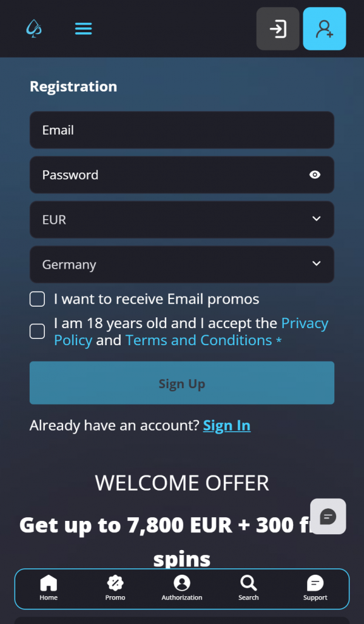This screenshot has width=364, height=624.
Task: Open the Authorization tab
Action: pos(182,588)
